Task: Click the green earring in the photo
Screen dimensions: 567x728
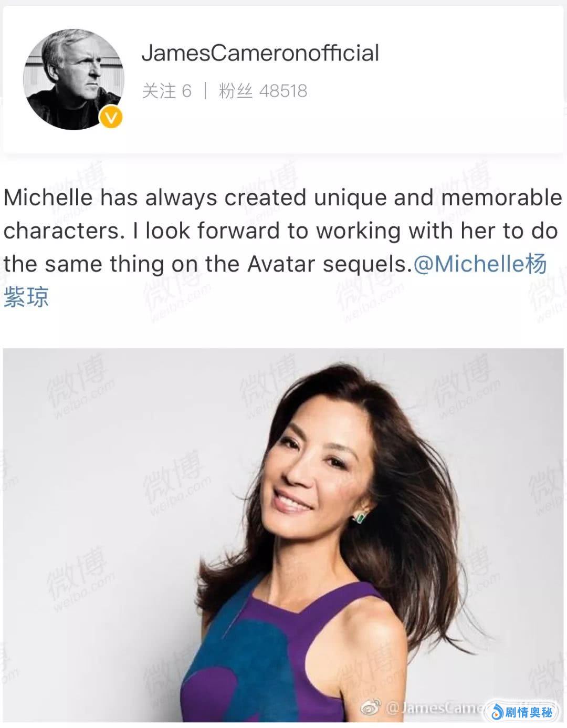Action: 360,517
